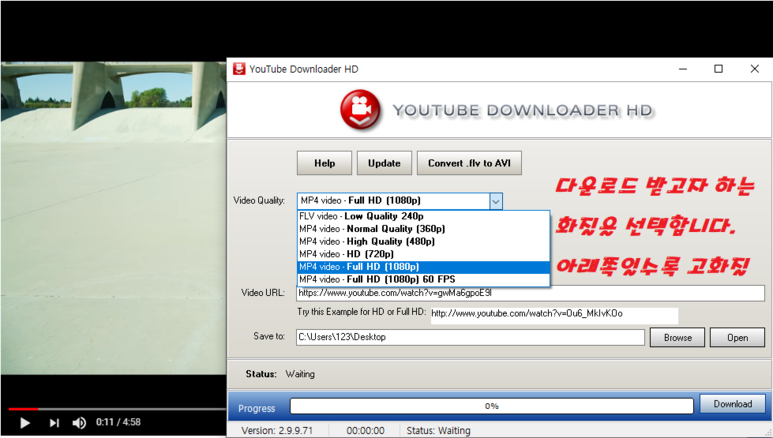This screenshot has width=773, height=438.
Task: Select MP4 video High Quality (480p)
Action: (423, 242)
